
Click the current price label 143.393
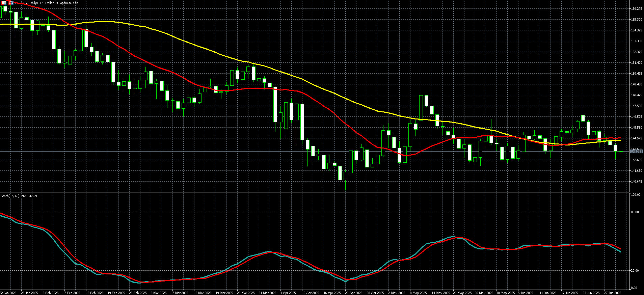pyautogui.click(x=636, y=152)
